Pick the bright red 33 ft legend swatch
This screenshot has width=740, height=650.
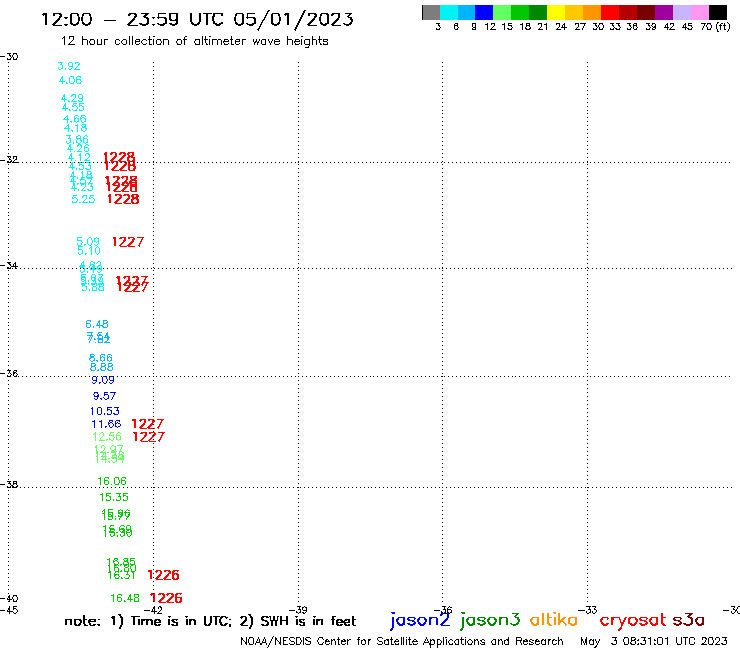[x=610, y=12]
